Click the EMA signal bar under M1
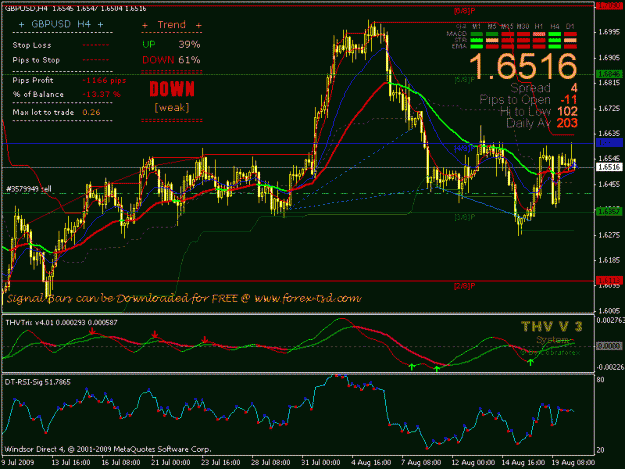The height and width of the screenshot is (469, 625). 476,47
